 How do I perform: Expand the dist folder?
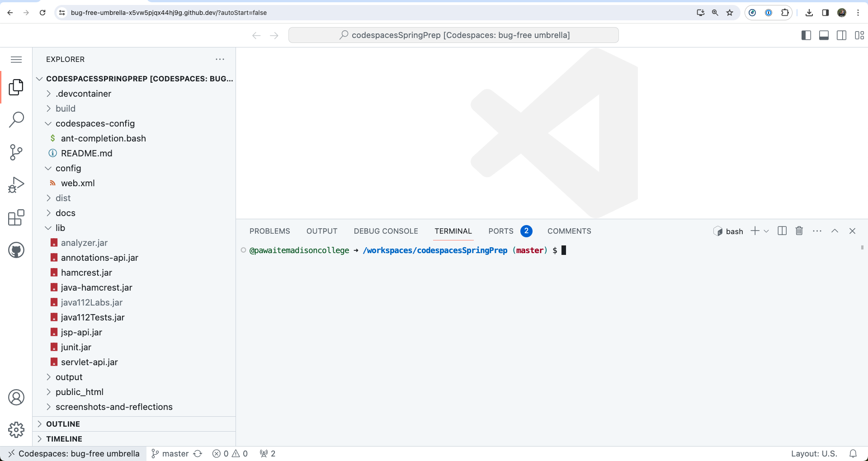(134, 198)
